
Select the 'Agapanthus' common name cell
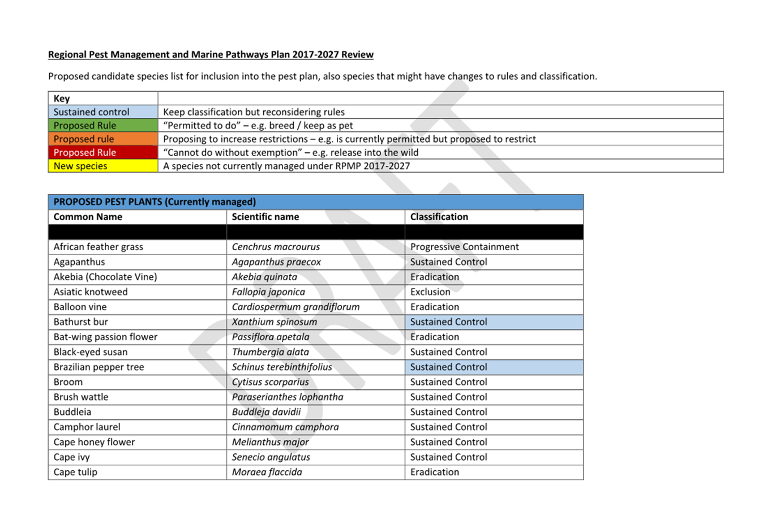(138, 262)
